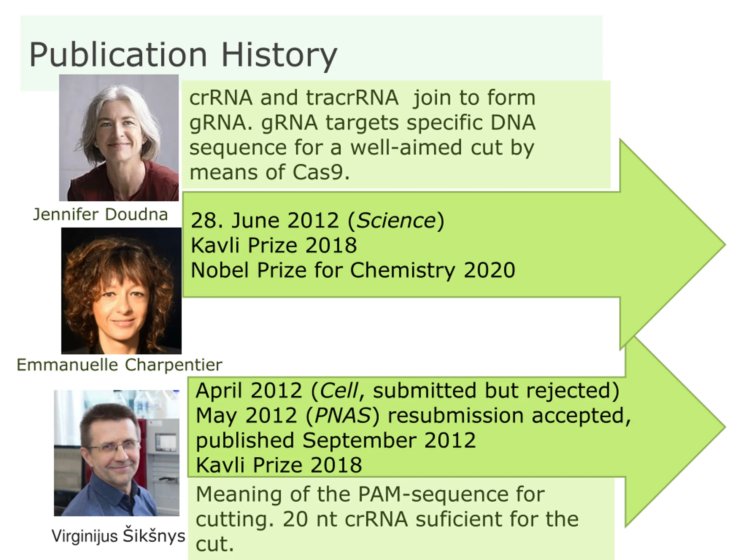Click the upper green arrow tip

(672, 244)
